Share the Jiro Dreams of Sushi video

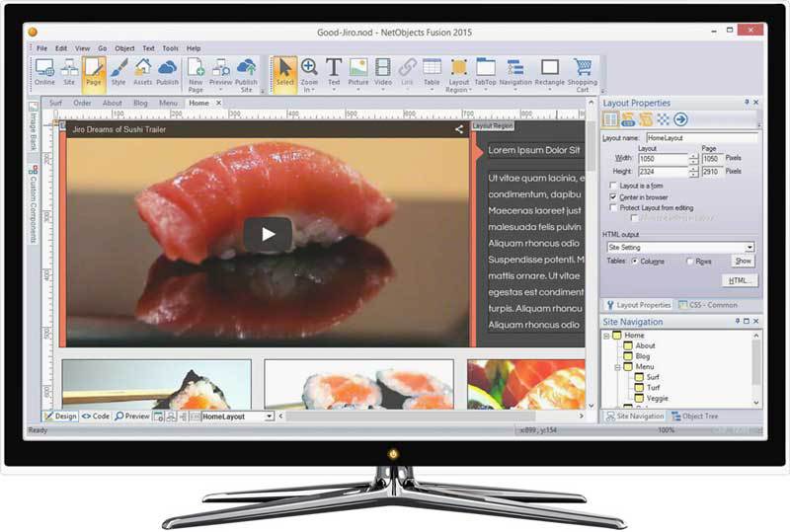click(x=459, y=129)
